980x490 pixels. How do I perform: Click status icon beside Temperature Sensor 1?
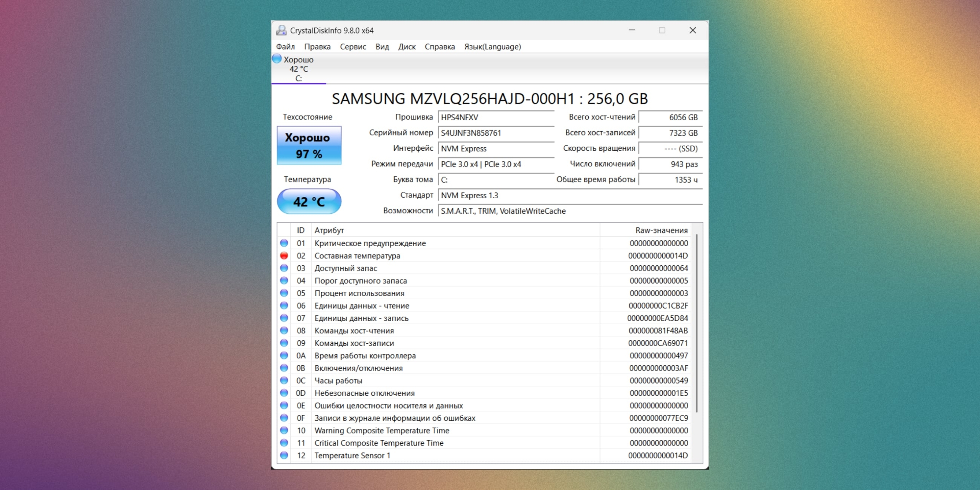(x=284, y=456)
